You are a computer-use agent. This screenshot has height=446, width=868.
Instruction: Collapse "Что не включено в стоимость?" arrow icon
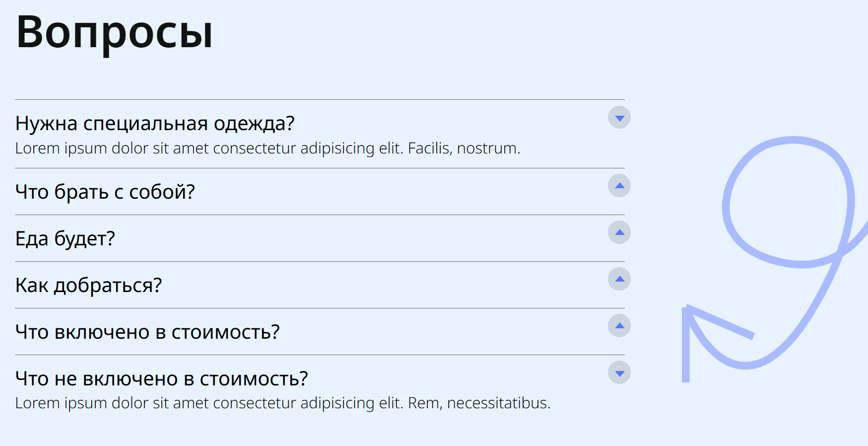619,372
